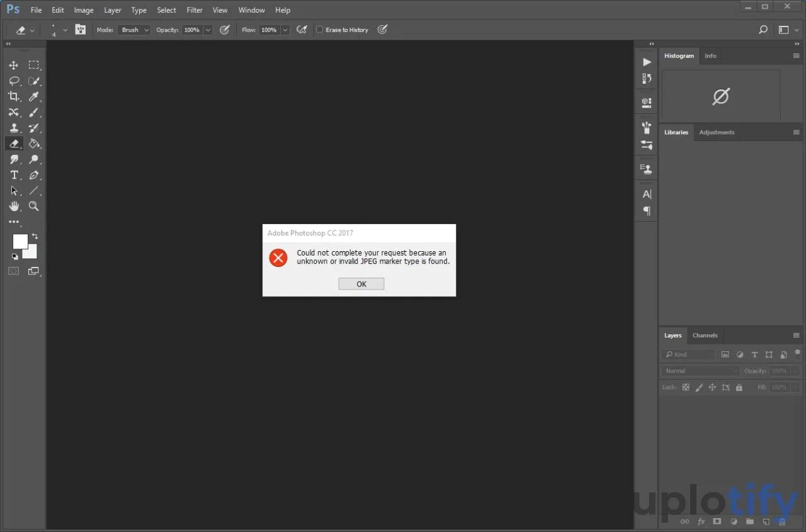
Task: Switch to the Adjustments tab
Action: click(717, 132)
